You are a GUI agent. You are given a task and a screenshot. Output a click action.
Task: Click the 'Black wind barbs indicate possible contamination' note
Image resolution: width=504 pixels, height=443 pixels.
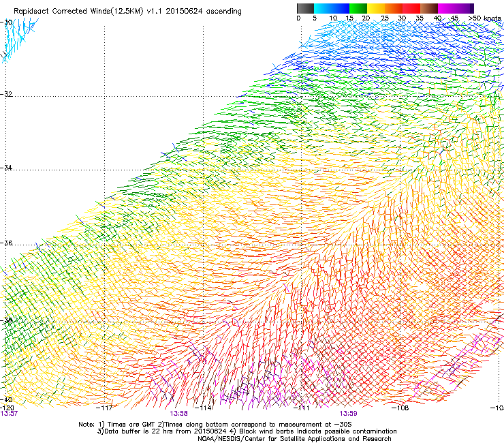314,431
